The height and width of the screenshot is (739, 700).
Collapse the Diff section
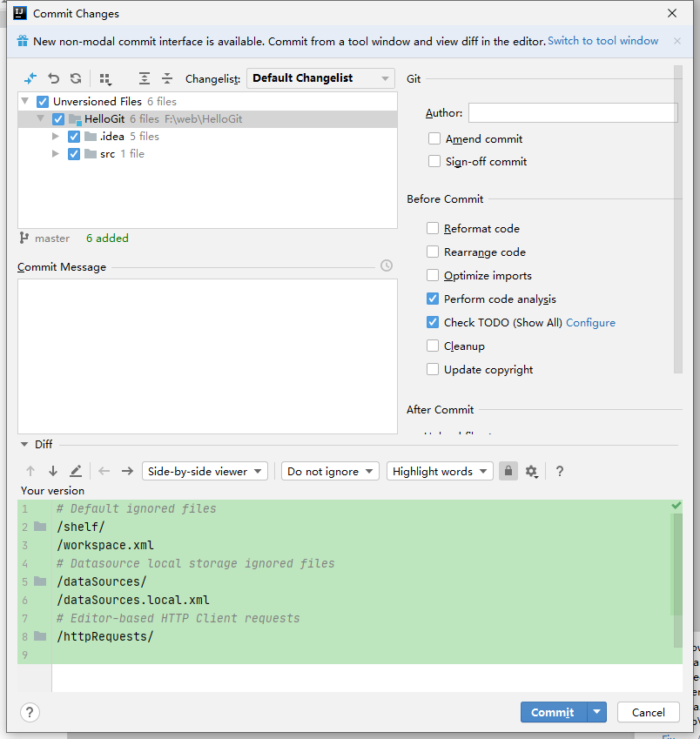[24, 444]
